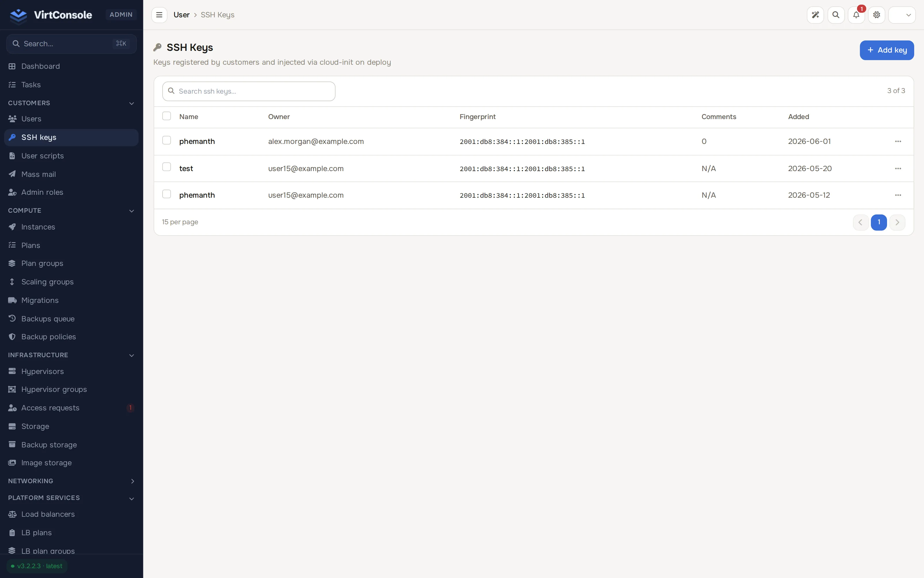Expand the Networking section
The image size is (924, 578).
[x=133, y=481]
